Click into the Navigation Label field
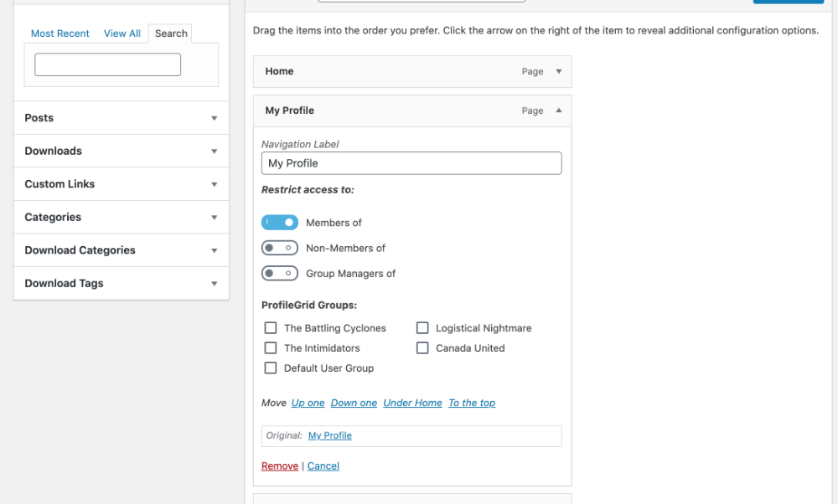 tap(411, 163)
